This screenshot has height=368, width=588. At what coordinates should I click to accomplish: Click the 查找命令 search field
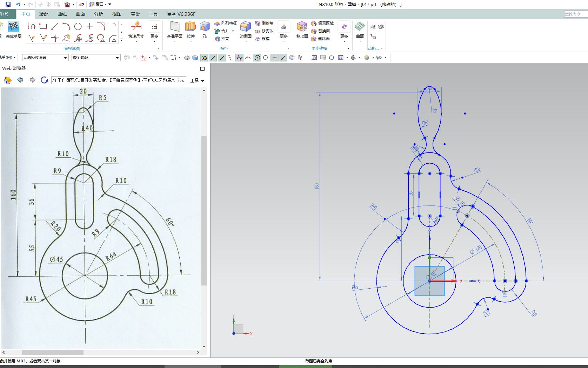coord(575,14)
